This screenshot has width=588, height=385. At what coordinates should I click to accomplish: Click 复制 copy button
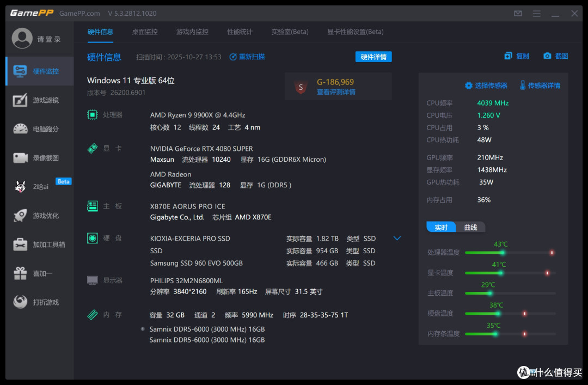517,56
